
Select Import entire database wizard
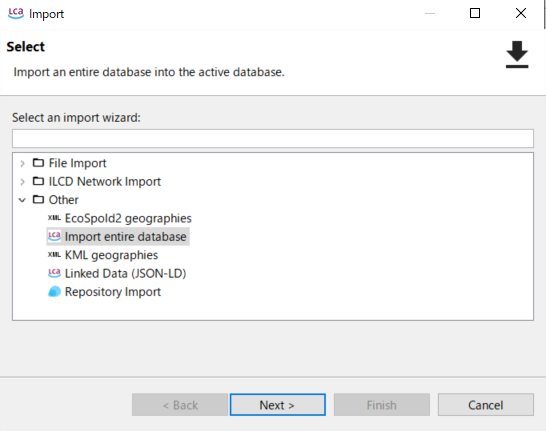pyautogui.click(x=125, y=237)
